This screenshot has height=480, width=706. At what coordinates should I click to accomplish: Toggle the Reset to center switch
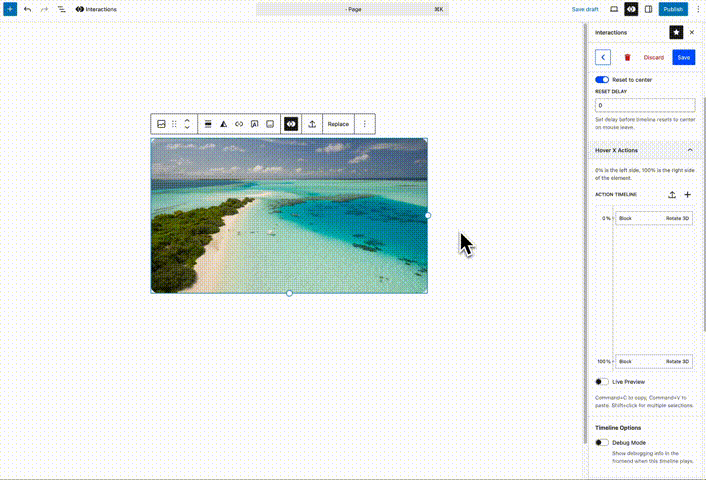[x=602, y=80]
